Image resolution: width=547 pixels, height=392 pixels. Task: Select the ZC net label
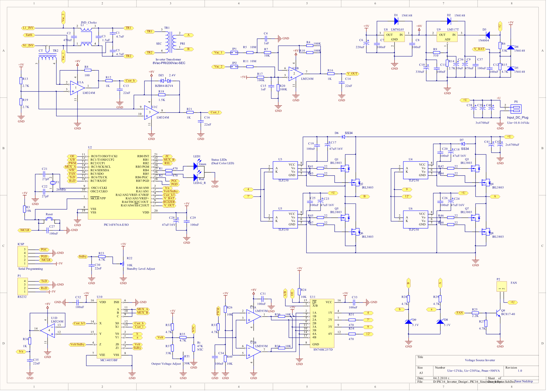[167, 156]
